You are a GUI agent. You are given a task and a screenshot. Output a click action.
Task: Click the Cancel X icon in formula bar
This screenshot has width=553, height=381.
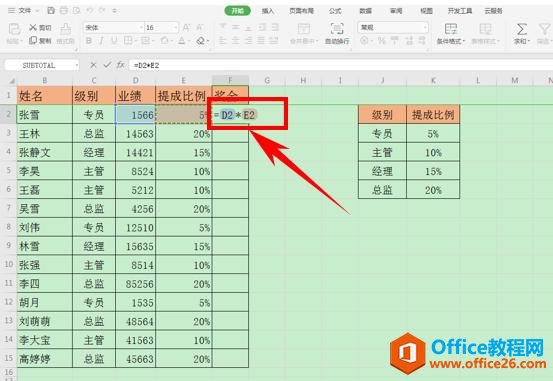(93, 65)
